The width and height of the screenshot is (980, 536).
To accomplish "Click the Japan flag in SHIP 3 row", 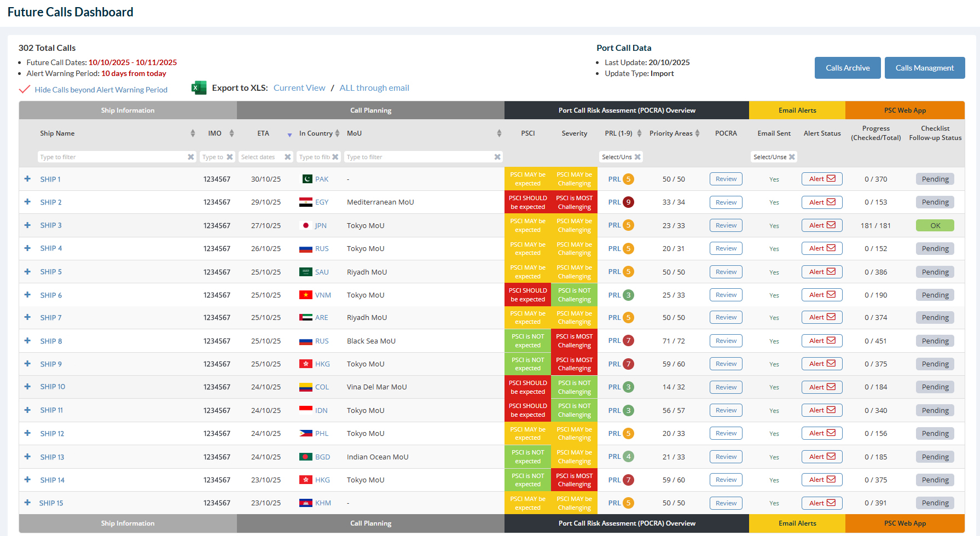I will pos(306,225).
